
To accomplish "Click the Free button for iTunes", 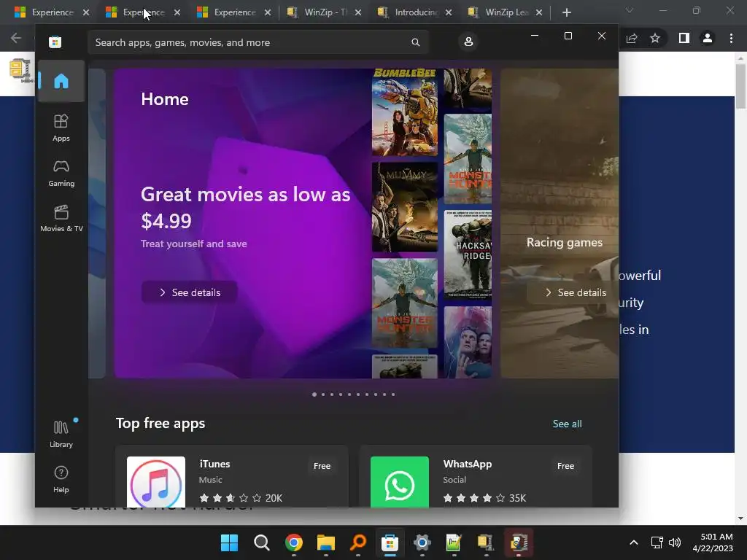I will [x=322, y=466].
